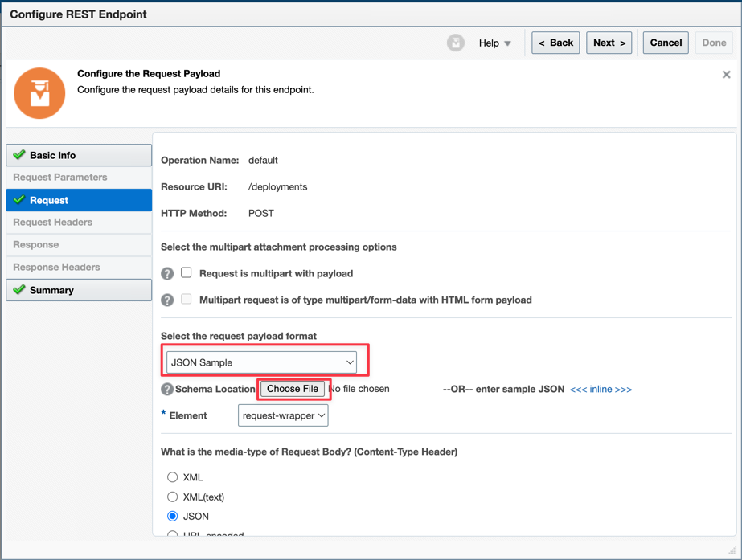
Task: Open the JSON Sample payload format dropdown
Action: [x=261, y=362]
